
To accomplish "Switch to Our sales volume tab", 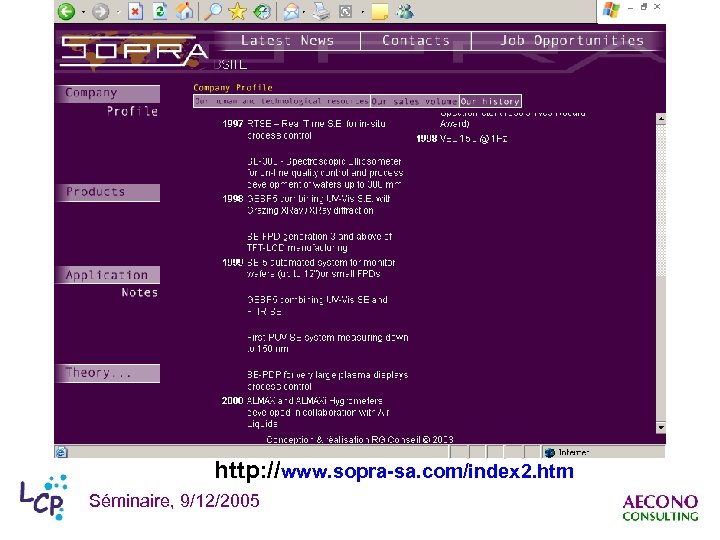I will (x=414, y=101).
